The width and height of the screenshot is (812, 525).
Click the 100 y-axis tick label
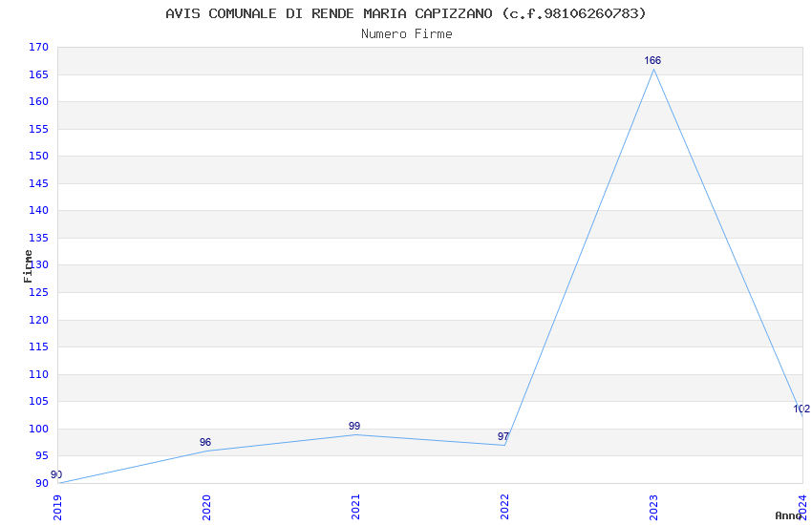click(39, 429)
